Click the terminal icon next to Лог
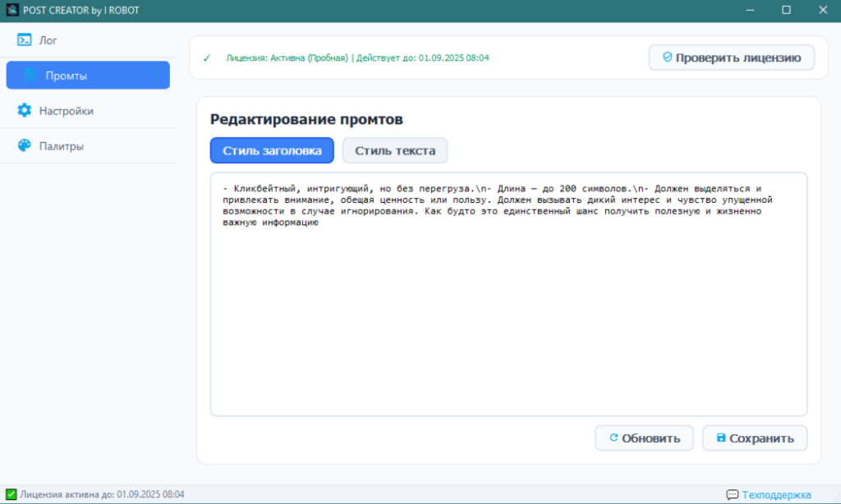Image resolution: width=841 pixels, height=504 pixels. [24, 40]
